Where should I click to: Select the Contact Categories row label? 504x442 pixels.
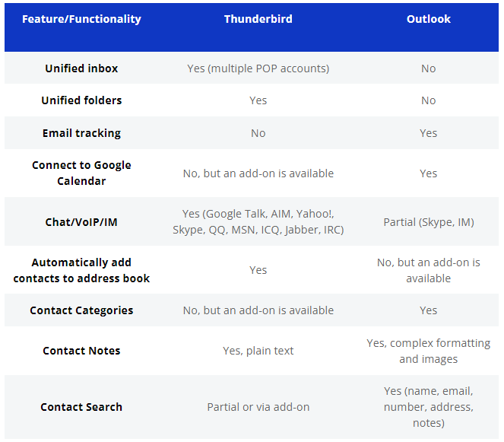pos(81,310)
